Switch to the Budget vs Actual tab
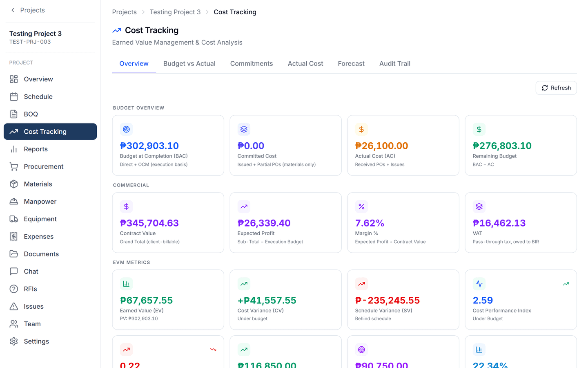 coord(189,64)
